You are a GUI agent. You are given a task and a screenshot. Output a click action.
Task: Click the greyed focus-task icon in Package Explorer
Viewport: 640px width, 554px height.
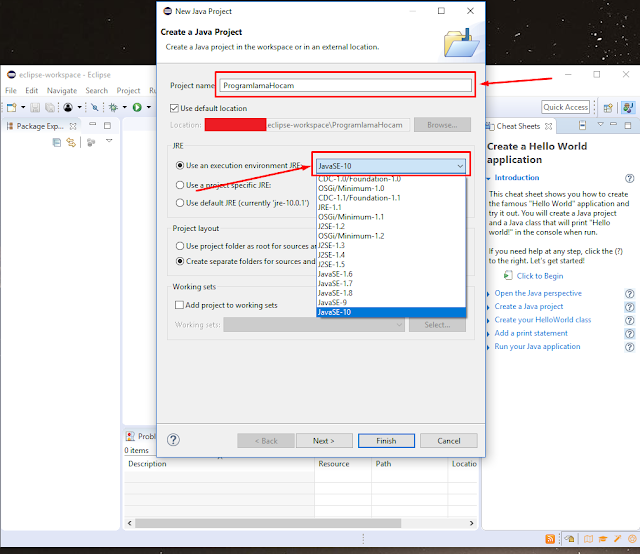pyautogui.click(x=91, y=142)
